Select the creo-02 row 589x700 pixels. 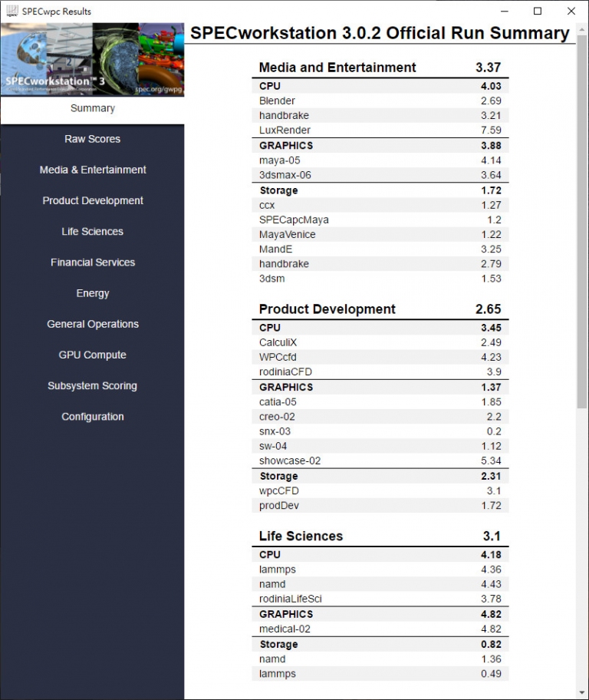click(380, 417)
